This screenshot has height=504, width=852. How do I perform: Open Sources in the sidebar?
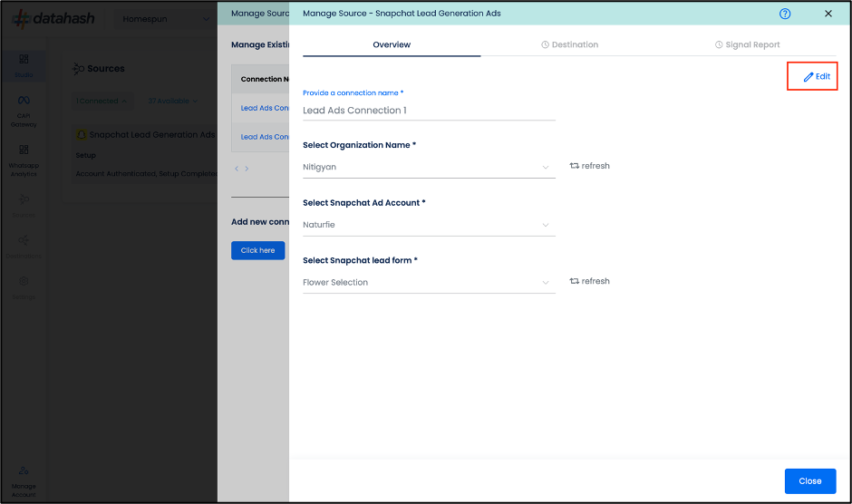click(x=24, y=206)
